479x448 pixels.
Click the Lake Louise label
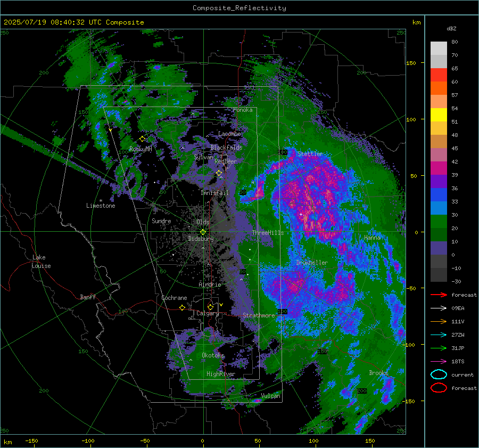point(41,262)
